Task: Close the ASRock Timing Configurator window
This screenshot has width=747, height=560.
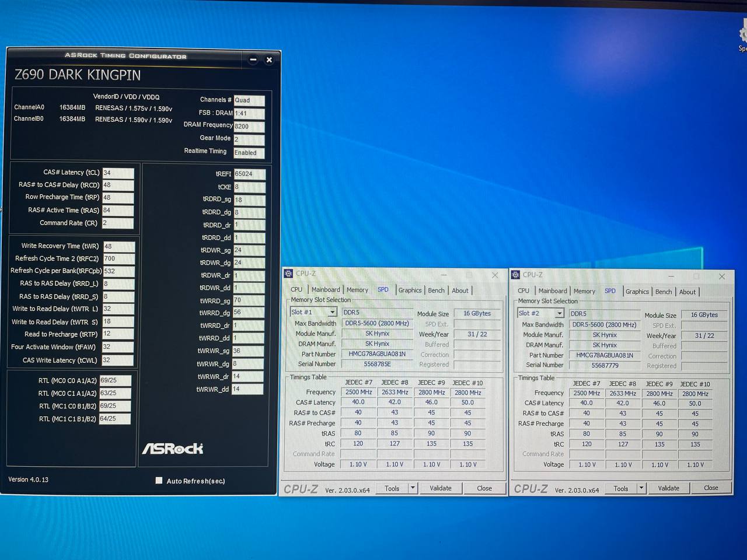Action: coord(269,60)
